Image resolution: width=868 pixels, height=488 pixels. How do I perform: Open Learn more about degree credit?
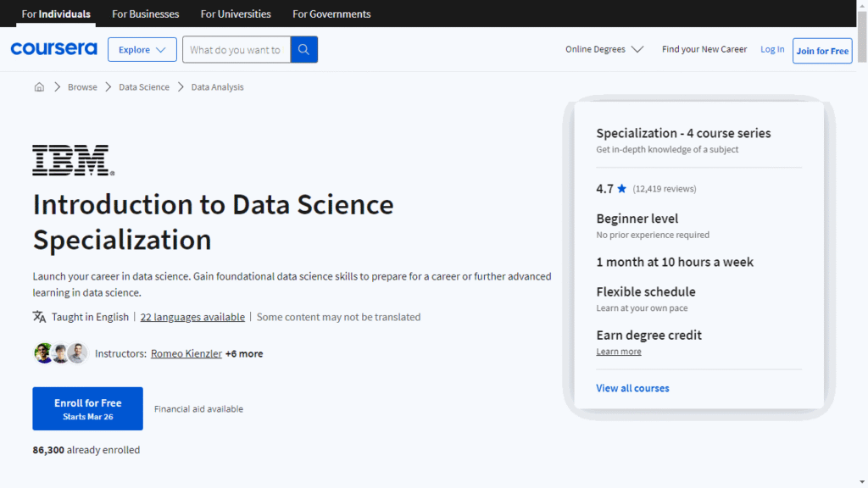[618, 352]
